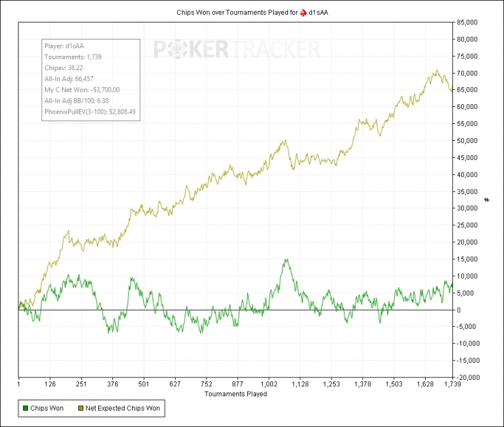Click the Player: d1sAA stat line
Viewport: 504px width, 427px height.
[x=64, y=46]
